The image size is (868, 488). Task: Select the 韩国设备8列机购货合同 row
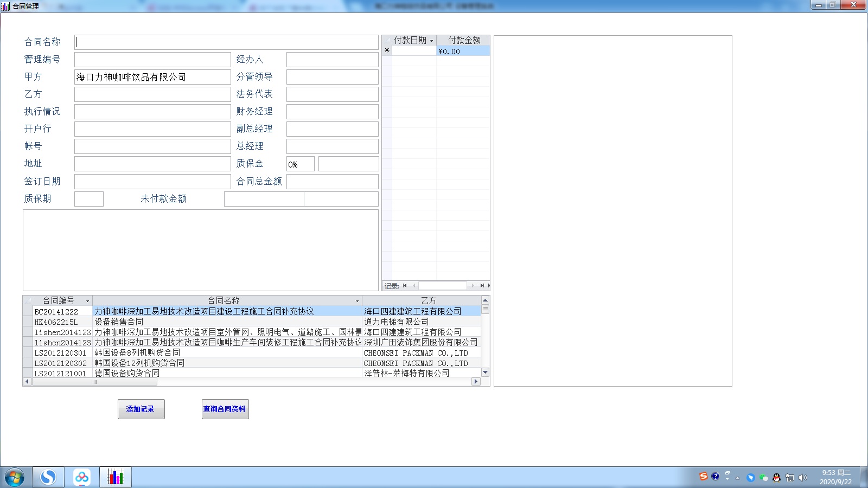click(252, 352)
